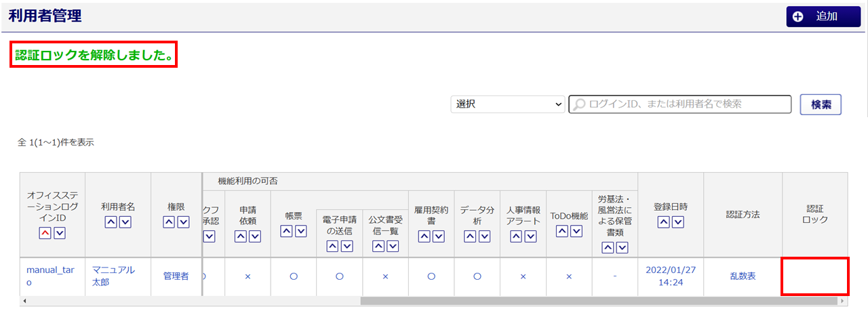
Task: Focus the login ID or user name search field
Action: click(x=680, y=104)
